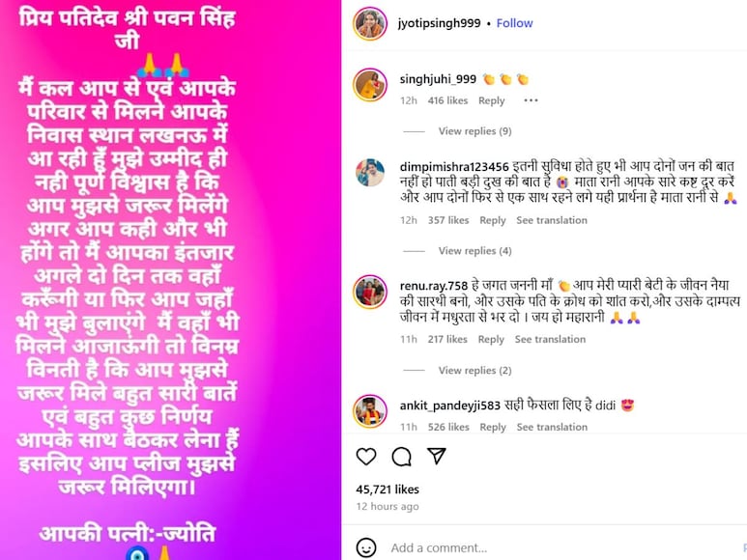View 416 likes on singhjuhi_999 comment
Viewport: 747px width, 560px height.
(447, 100)
